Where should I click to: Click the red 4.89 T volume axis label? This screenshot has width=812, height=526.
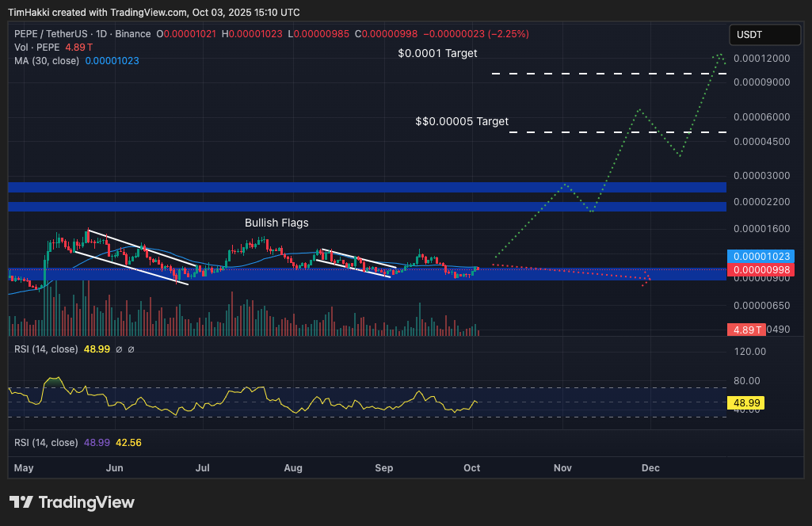click(x=746, y=330)
